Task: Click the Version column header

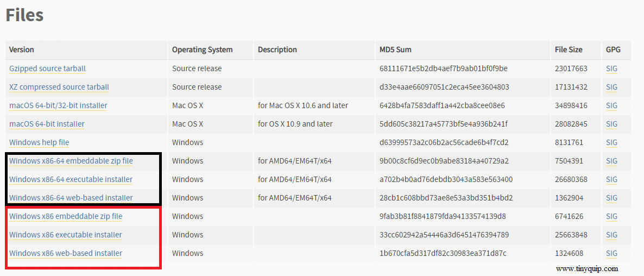Action: [x=21, y=49]
